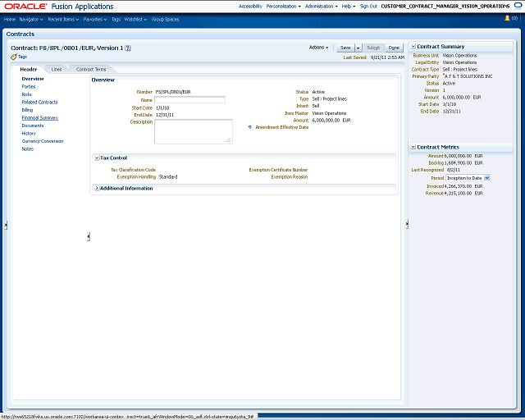Open History in the side navigation
Image resolution: width=525 pixels, height=420 pixels.
click(x=29, y=134)
